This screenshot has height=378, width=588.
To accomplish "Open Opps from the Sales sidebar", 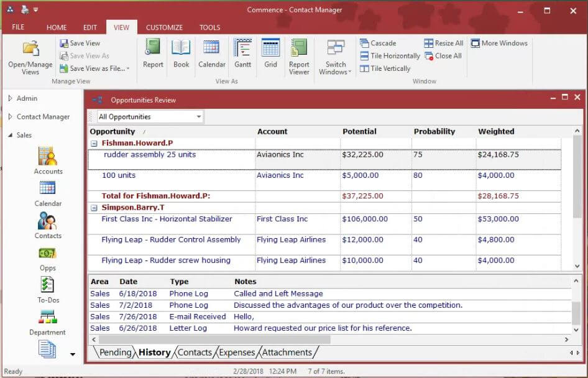I will coord(48,259).
